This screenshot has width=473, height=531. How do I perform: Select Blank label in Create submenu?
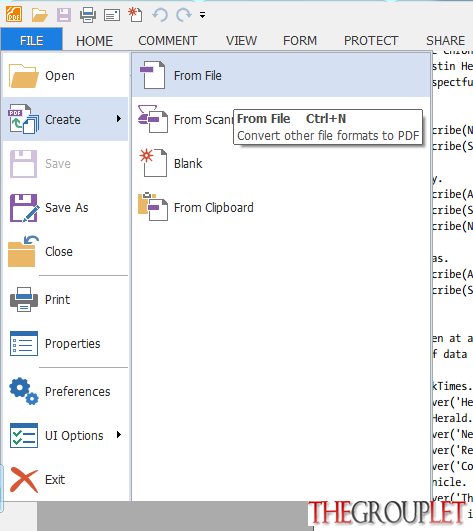(188, 164)
